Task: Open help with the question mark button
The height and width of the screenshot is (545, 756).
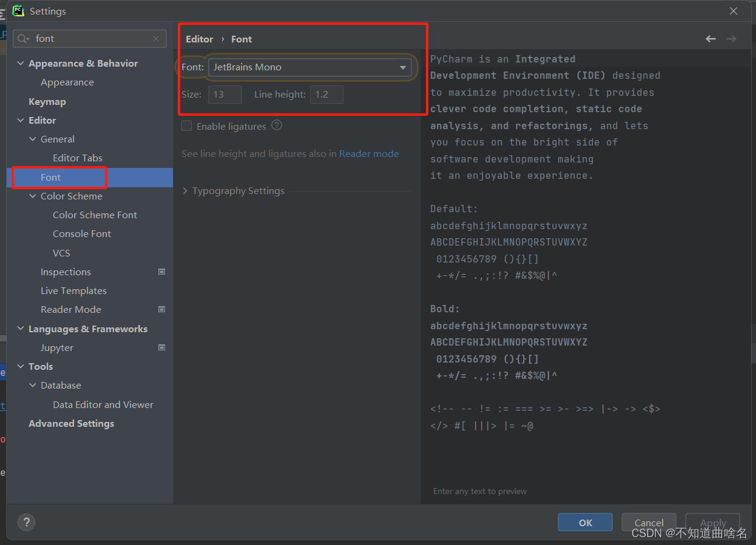Action: 26,522
